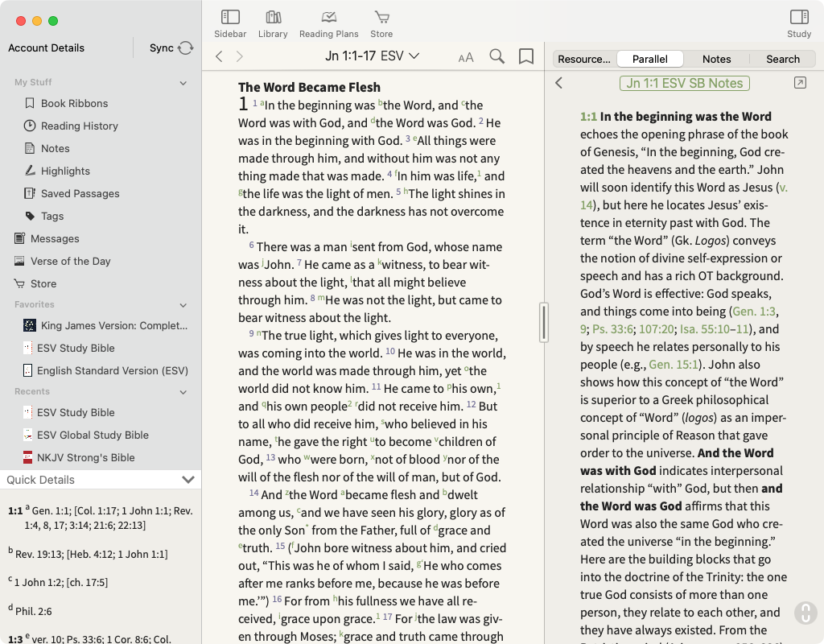This screenshot has height=644, width=824.
Task: Click the Sync refresh icon
Action: (186, 48)
